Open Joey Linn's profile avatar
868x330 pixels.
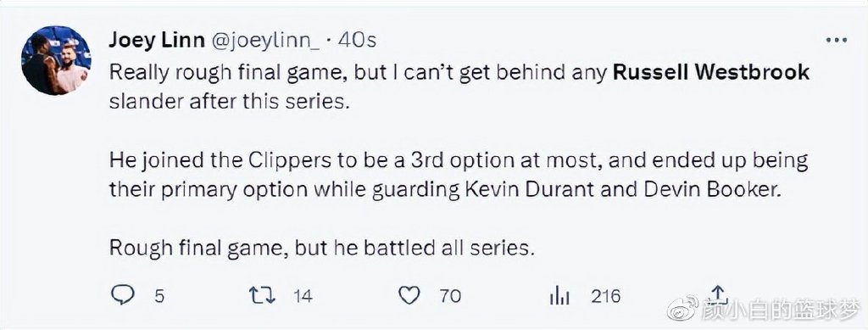tap(56, 60)
